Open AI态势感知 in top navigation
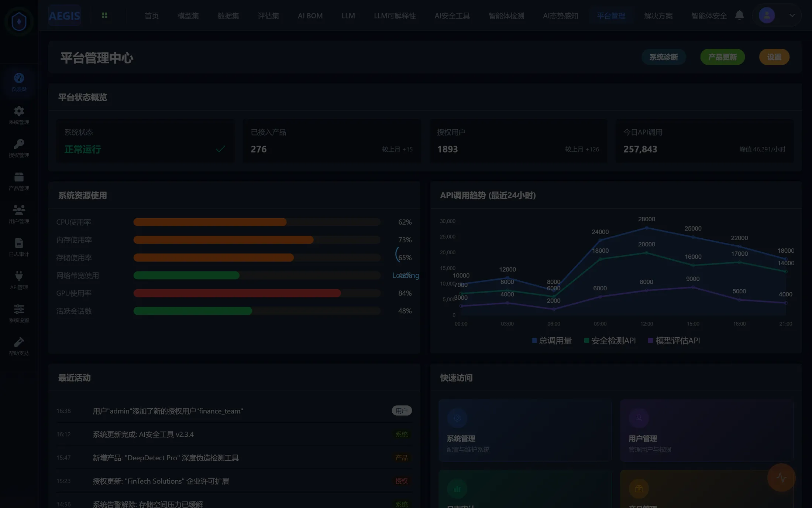Image resolution: width=812 pixels, height=508 pixels. click(561, 16)
